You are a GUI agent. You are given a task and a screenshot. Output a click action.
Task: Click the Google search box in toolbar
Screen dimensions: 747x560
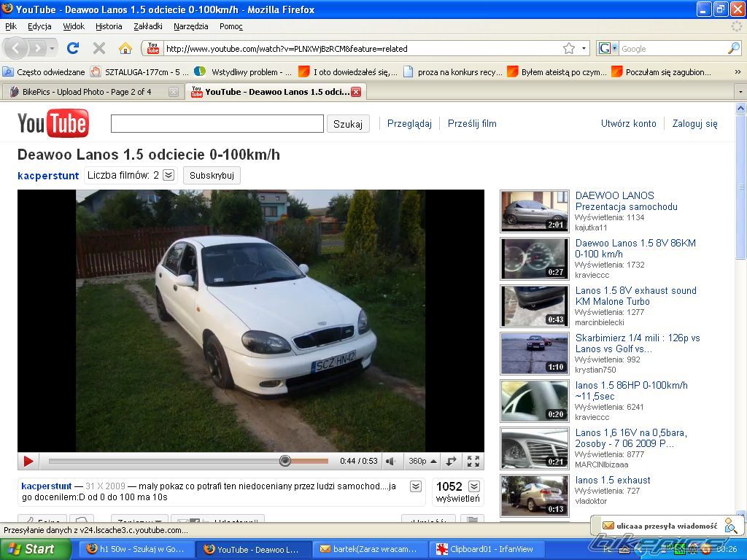pyautogui.click(x=673, y=49)
